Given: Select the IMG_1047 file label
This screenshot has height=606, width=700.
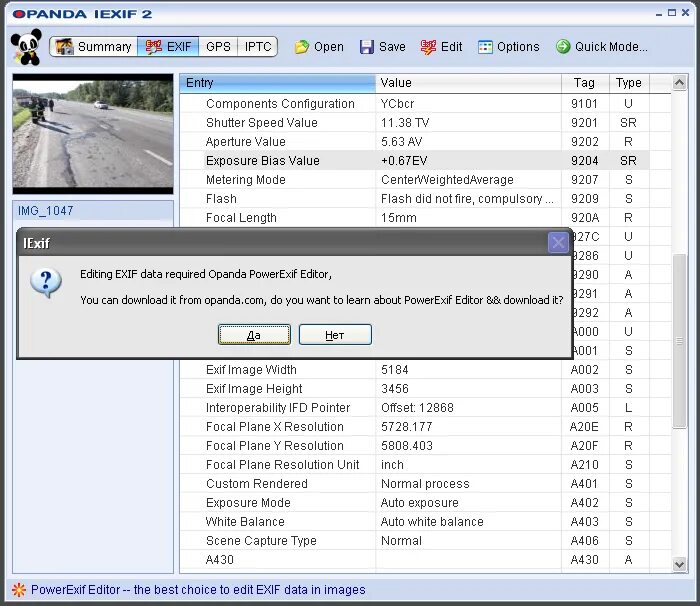Looking at the screenshot, I should (46, 211).
